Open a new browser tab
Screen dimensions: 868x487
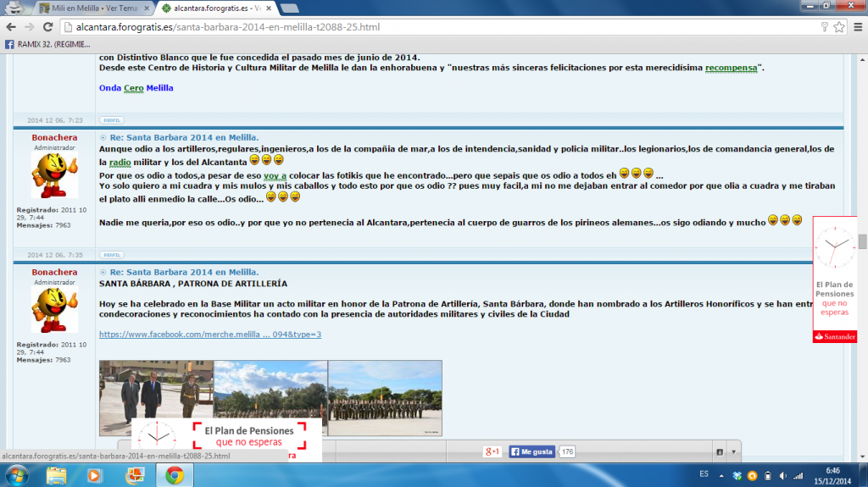point(289,8)
